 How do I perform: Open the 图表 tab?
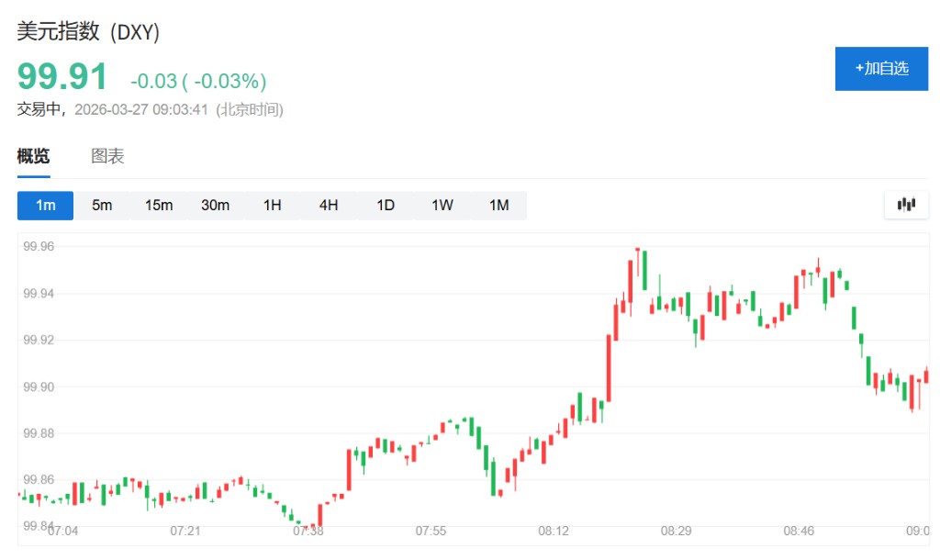pos(107,156)
